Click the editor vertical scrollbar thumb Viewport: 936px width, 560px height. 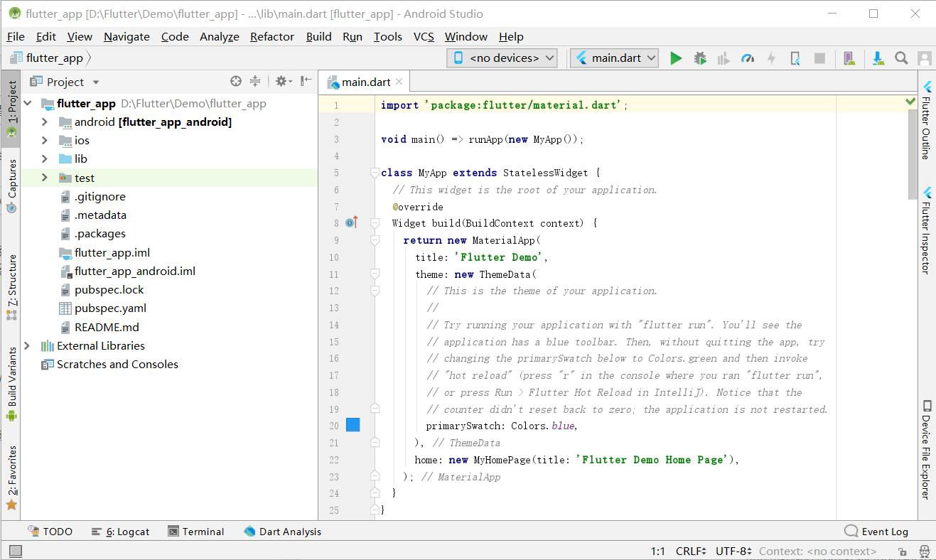(913, 154)
